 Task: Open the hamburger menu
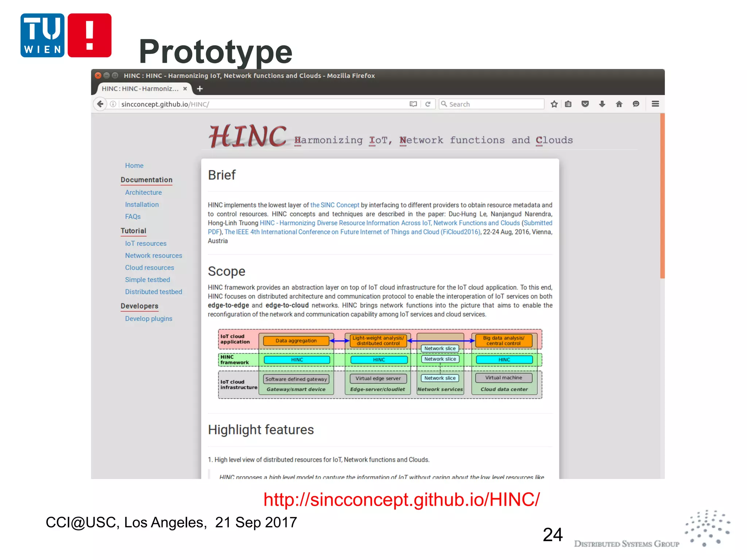pos(655,104)
